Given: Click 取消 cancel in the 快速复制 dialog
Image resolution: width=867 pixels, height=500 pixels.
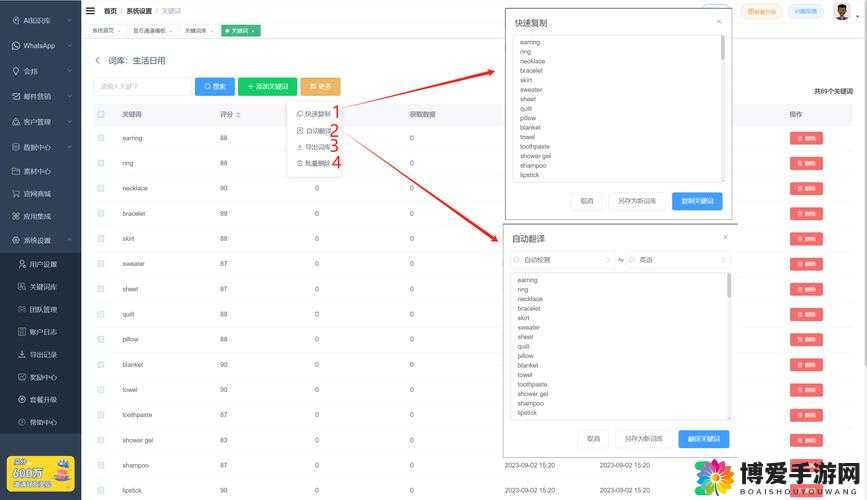Looking at the screenshot, I should 587,201.
